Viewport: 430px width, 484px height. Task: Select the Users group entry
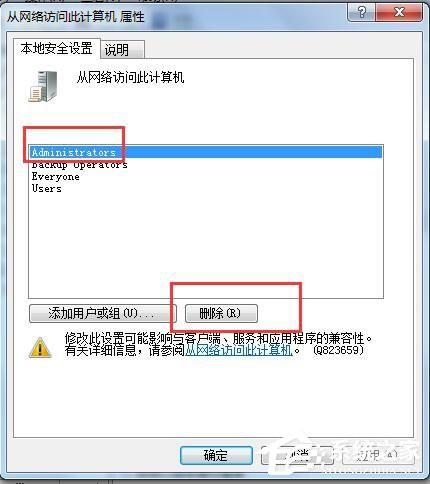(47, 189)
